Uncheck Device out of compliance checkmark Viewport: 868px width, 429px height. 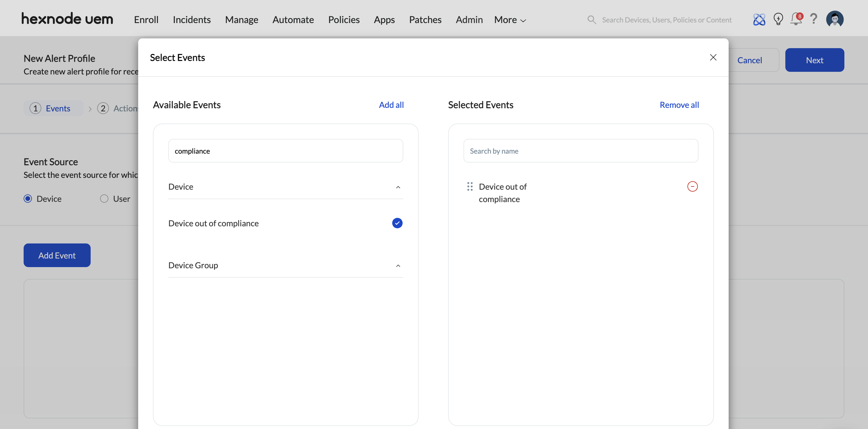click(x=397, y=223)
